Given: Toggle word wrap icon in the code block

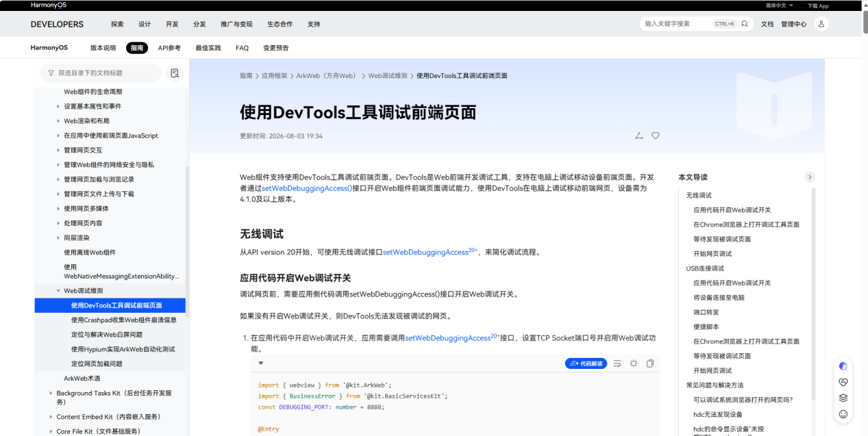Looking at the screenshot, I should (x=617, y=363).
